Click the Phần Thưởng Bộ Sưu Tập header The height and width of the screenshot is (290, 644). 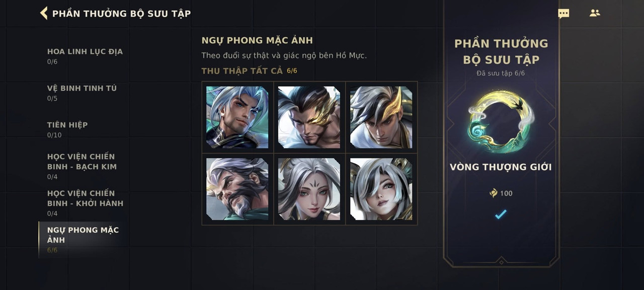pyautogui.click(x=121, y=14)
